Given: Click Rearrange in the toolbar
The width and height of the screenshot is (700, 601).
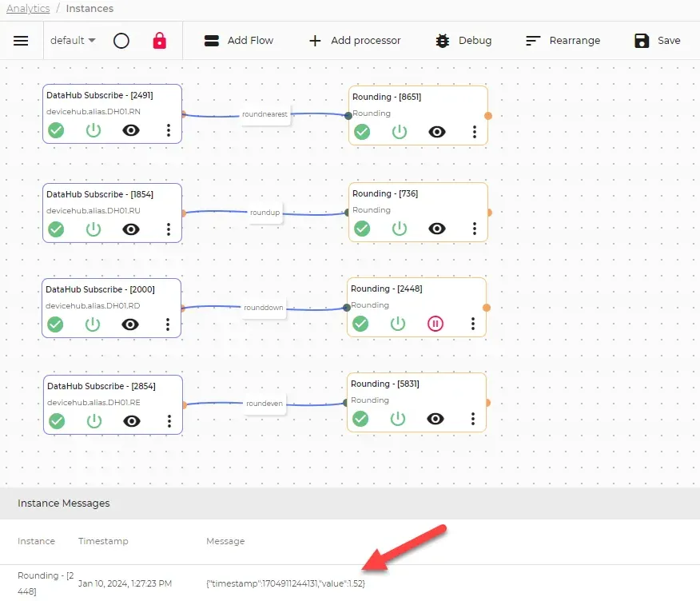Looking at the screenshot, I should (563, 41).
